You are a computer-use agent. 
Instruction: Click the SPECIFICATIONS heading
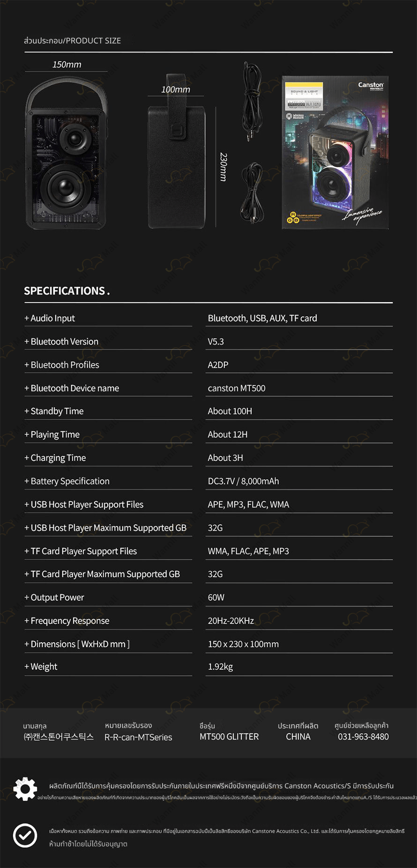click(67, 291)
